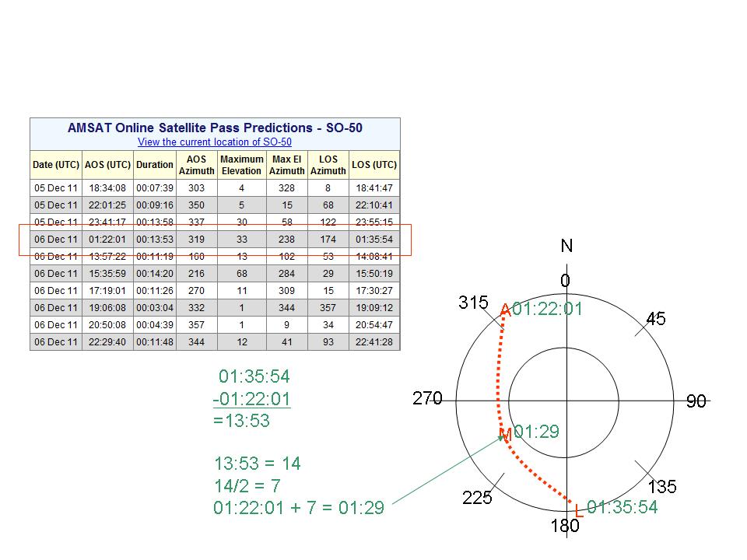This screenshot has height=560, width=747.
Task: Click the 'LOS Azimuth' column header
Action: (x=328, y=165)
